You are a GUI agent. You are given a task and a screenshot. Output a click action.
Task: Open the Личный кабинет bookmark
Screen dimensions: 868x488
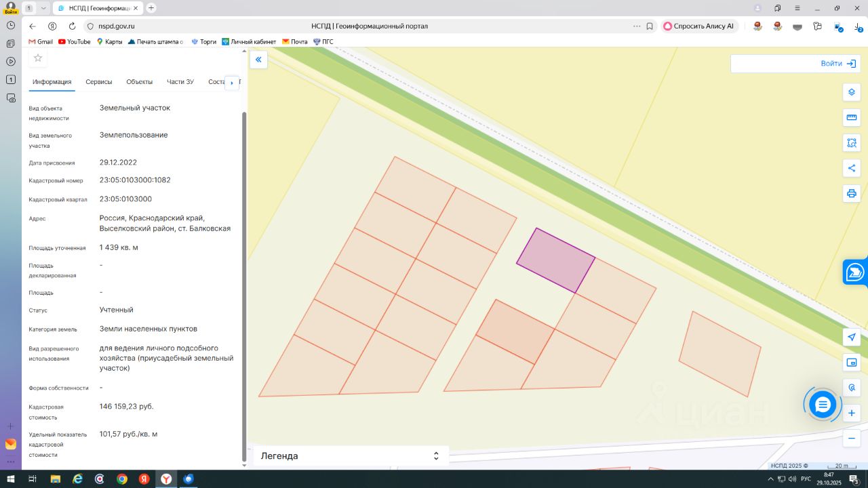click(x=249, y=41)
